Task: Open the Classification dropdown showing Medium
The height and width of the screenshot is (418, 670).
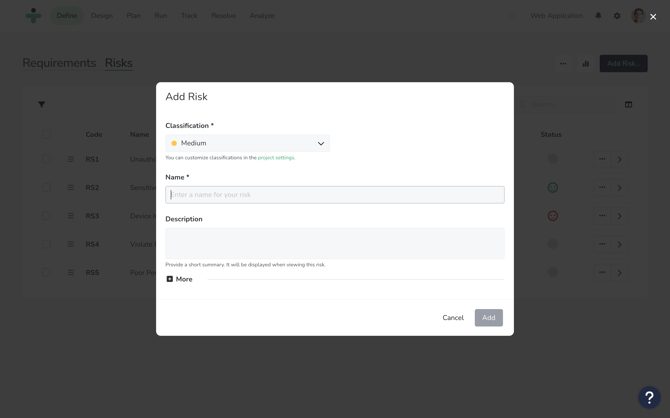Action: pyautogui.click(x=247, y=143)
